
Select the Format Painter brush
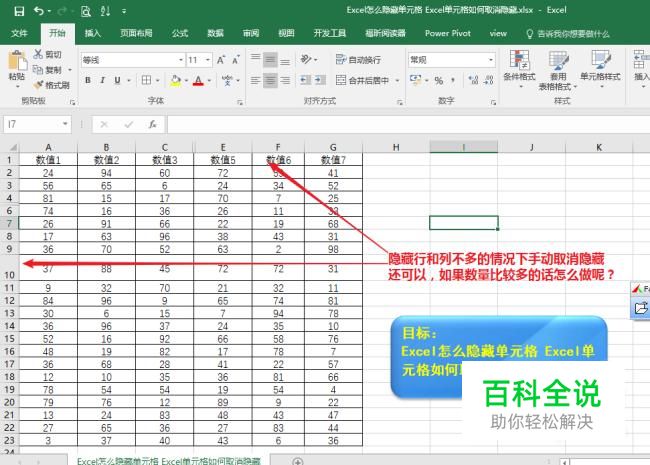click(38, 85)
